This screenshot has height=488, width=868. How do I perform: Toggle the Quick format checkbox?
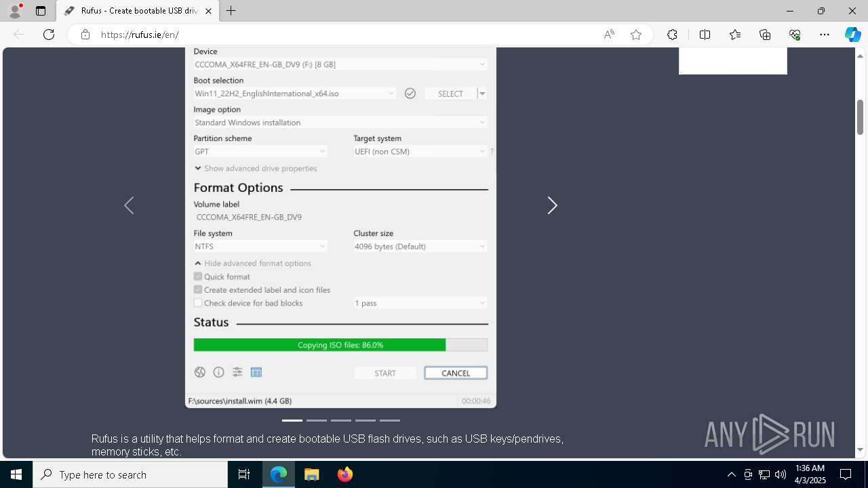pos(198,277)
